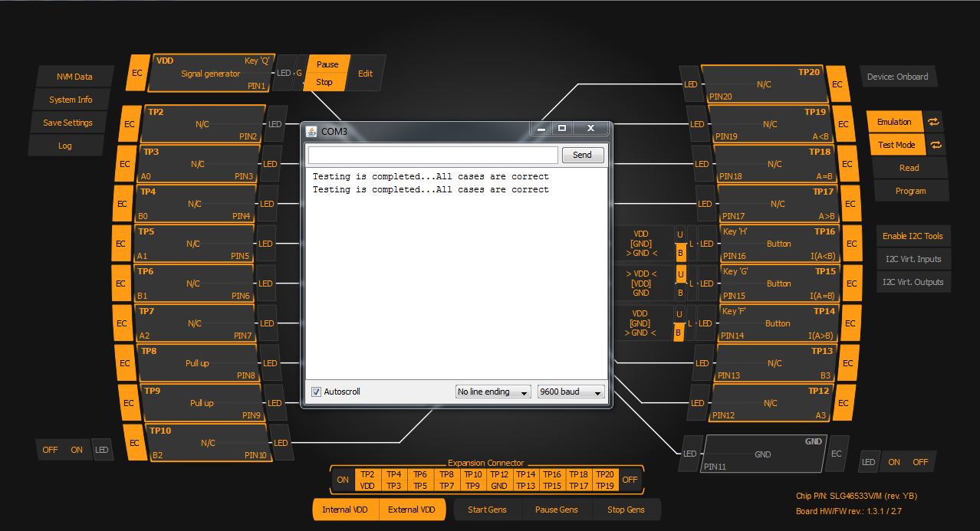Toggle the Autoscroll checkbox
The image size is (980, 531).
316,392
